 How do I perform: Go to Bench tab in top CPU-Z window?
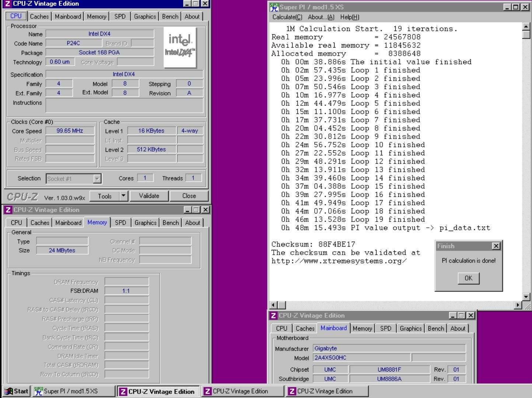pos(170,17)
